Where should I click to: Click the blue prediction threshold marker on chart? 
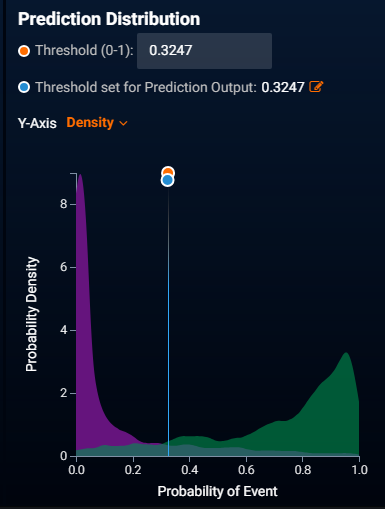167,180
